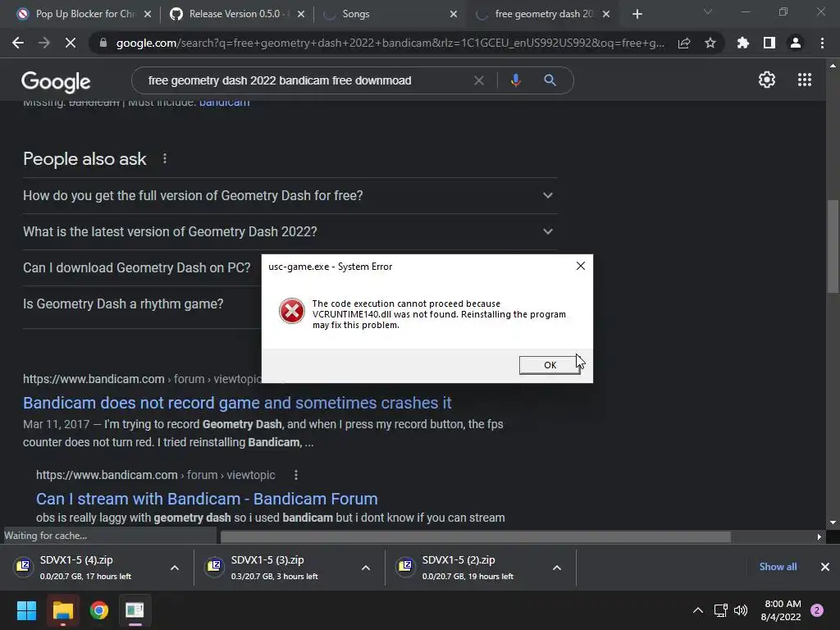Open options menu for bandicam.com forum result
The height and width of the screenshot is (630, 840).
(x=295, y=475)
